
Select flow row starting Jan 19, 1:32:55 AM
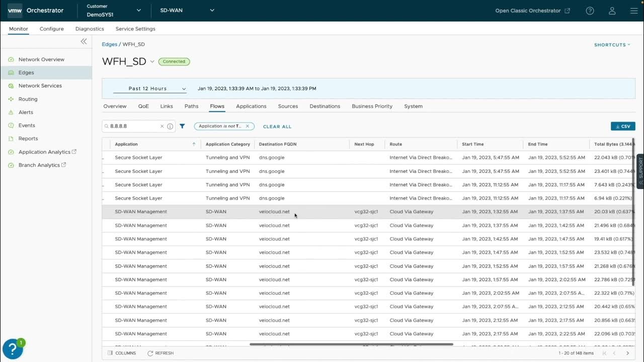(x=368, y=212)
